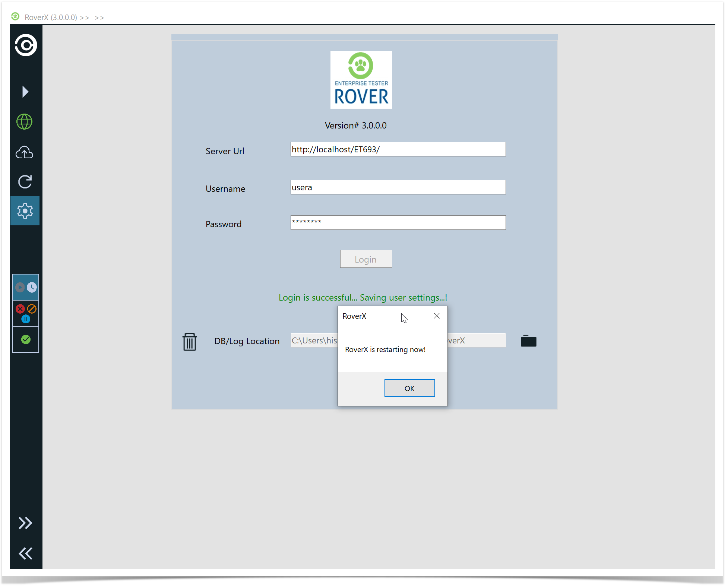Toggle the green passed status filter

coord(26,340)
